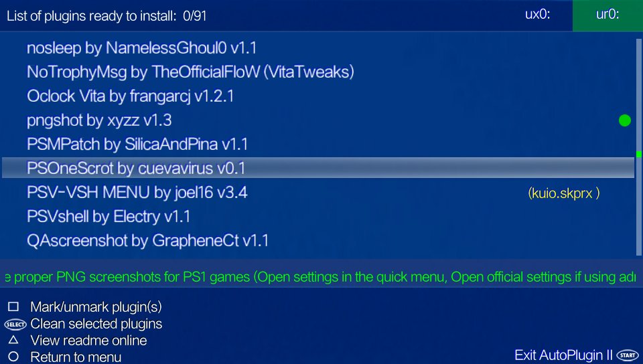Click the kuio.skprx dependency label

(x=564, y=193)
